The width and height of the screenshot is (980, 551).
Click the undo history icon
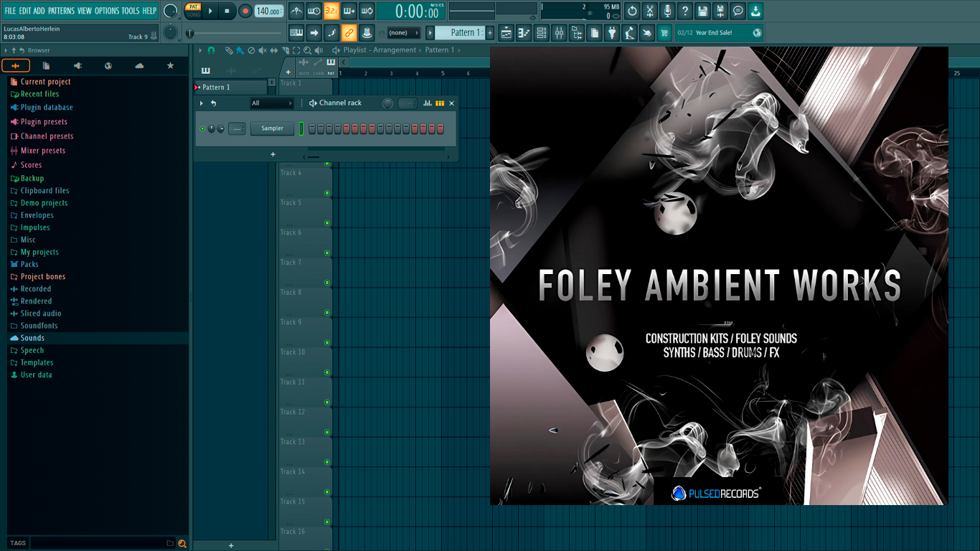[632, 11]
